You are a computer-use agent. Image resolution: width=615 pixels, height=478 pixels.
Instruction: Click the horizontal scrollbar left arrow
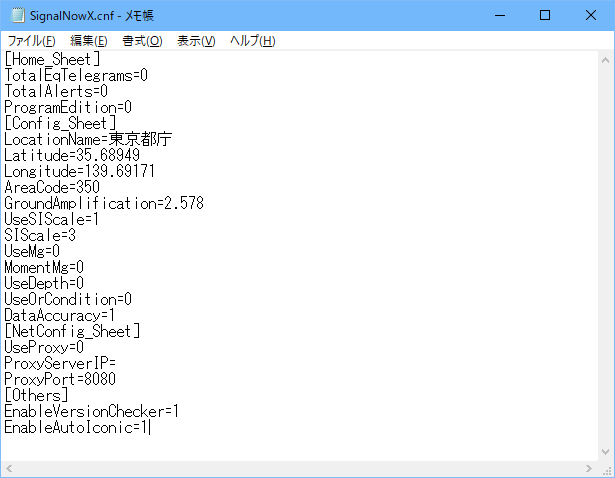pyautogui.click(x=9, y=469)
